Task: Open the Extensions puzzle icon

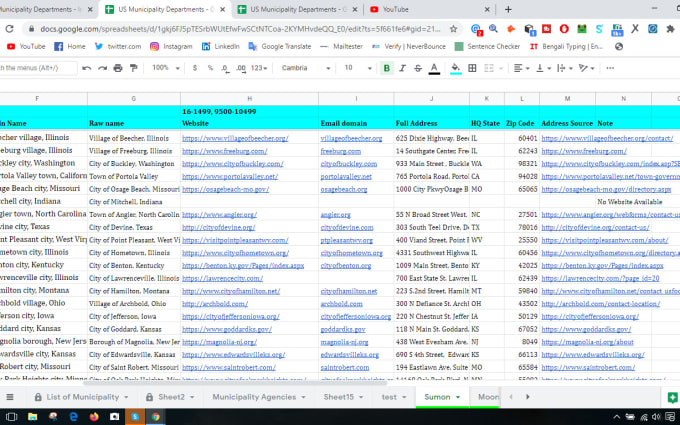Action: [670, 29]
